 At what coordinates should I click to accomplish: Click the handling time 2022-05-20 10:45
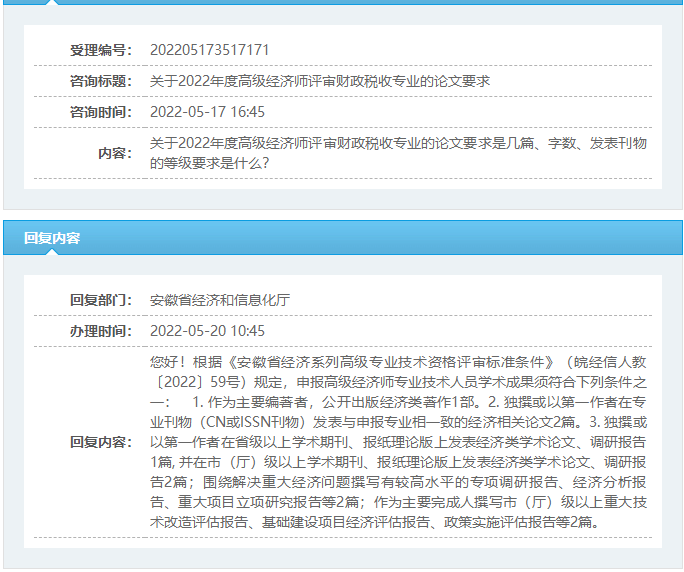tap(208, 331)
